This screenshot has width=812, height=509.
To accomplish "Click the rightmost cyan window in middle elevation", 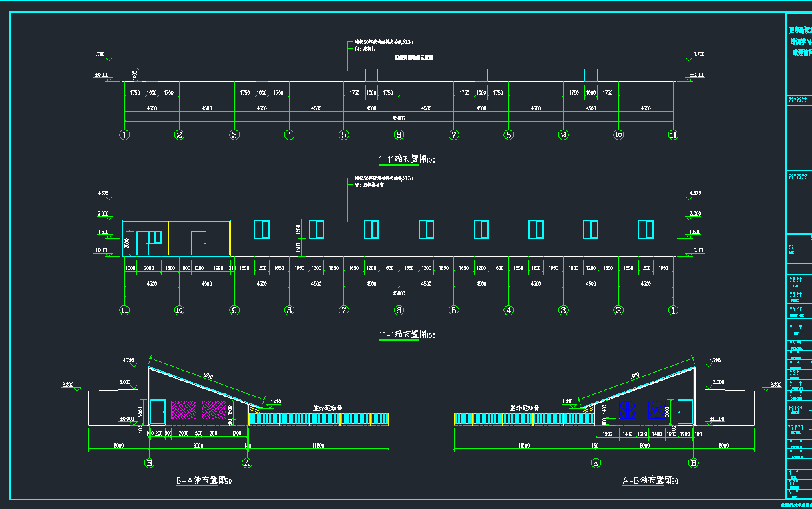I will (x=646, y=229).
